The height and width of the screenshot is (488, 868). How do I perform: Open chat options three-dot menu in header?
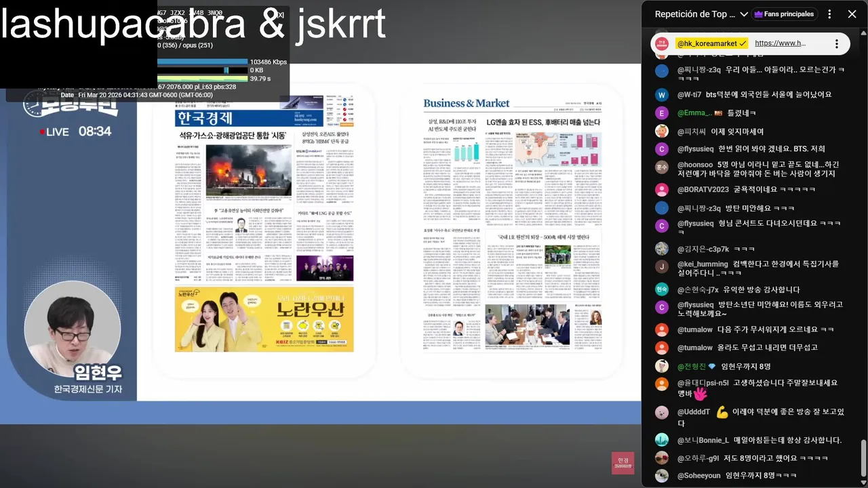[x=831, y=14]
